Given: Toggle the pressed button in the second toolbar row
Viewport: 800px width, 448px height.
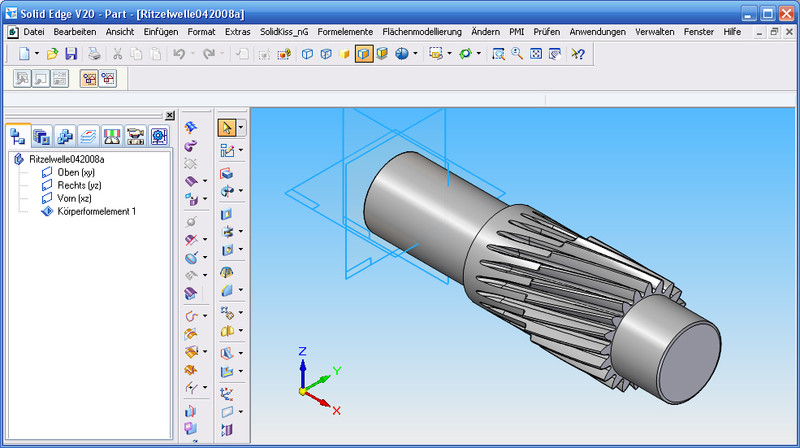Looking at the screenshot, I should pyautogui.click(x=88, y=78).
